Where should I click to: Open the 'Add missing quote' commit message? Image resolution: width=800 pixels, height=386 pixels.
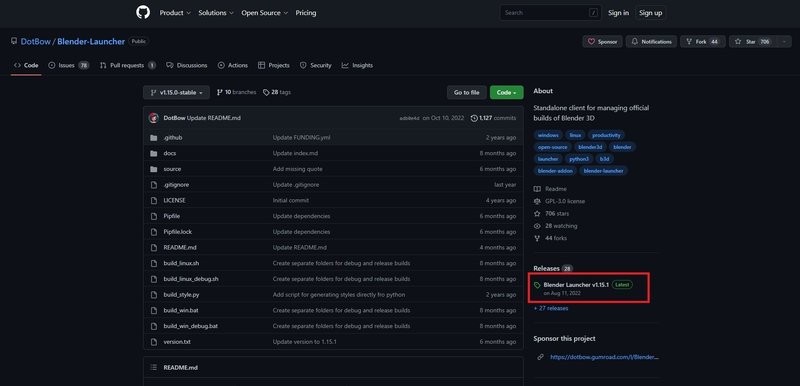[297, 169]
